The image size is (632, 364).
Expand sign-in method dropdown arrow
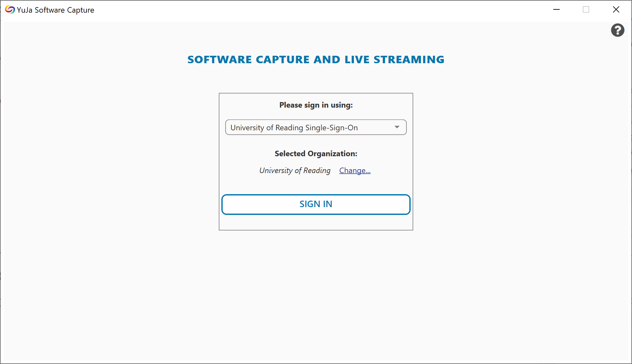tap(397, 127)
